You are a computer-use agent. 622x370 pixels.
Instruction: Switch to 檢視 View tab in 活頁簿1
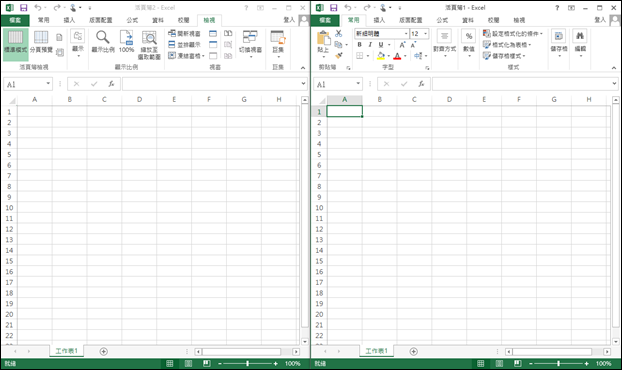519,20
